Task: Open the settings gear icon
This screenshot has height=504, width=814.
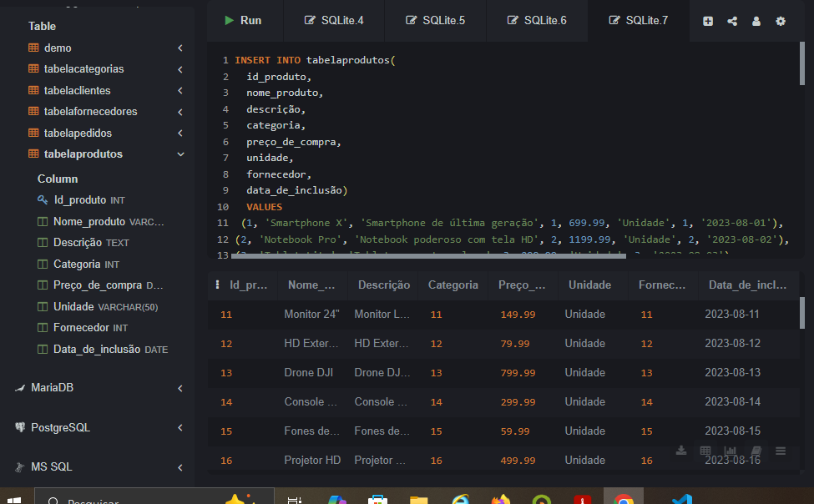Action: [781, 22]
